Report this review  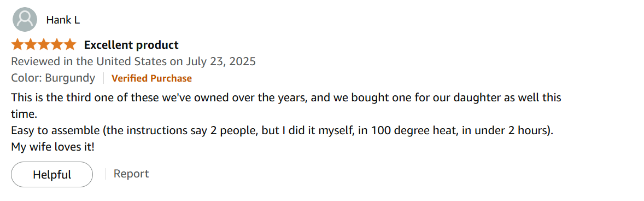pyautogui.click(x=131, y=174)
